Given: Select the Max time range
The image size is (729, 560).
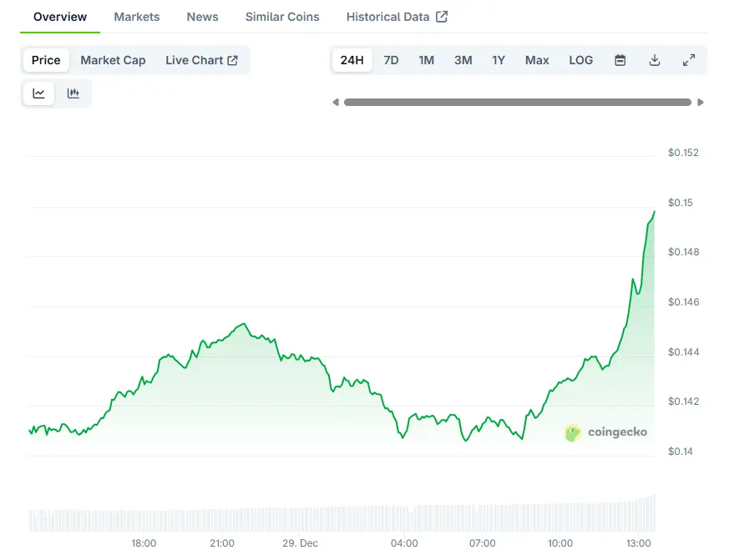Looking at the screenshot, I should (x=537, y=60).
